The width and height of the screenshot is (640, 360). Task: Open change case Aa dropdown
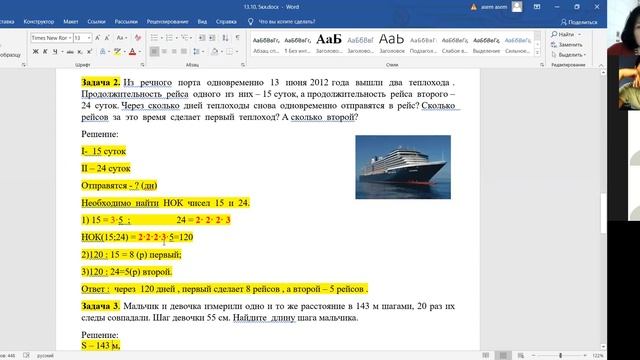pos(122,38)
